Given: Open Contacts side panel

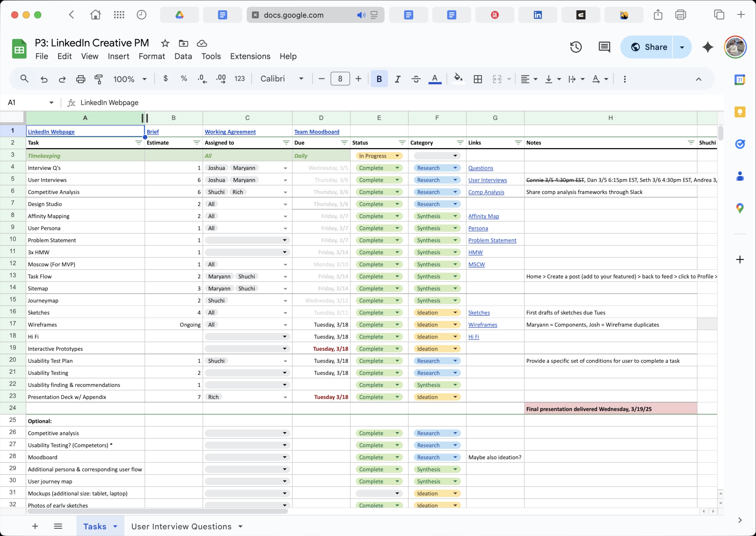Looking at the screenshot, I should [x=740, y=176].
